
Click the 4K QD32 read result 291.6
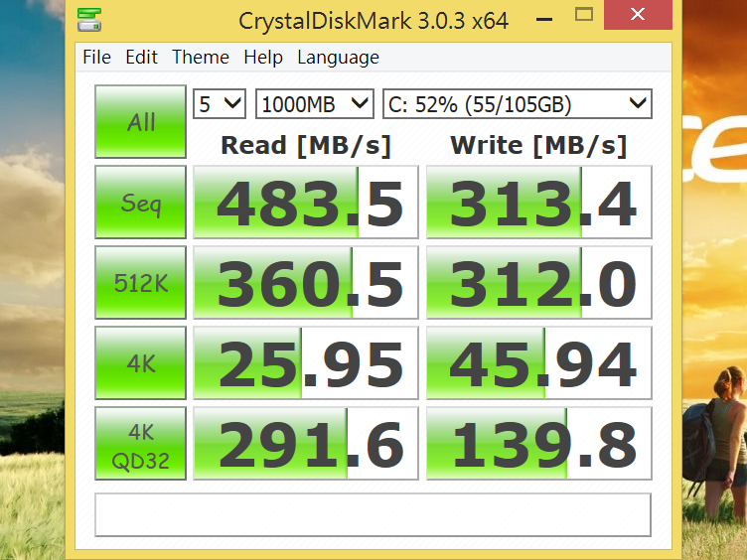[306, 443]
